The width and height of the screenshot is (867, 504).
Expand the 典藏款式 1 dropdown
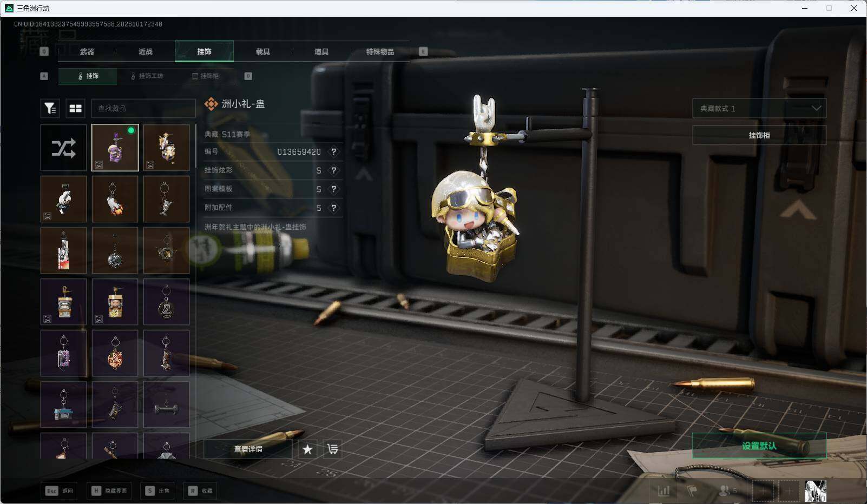(x=759, y=108)
